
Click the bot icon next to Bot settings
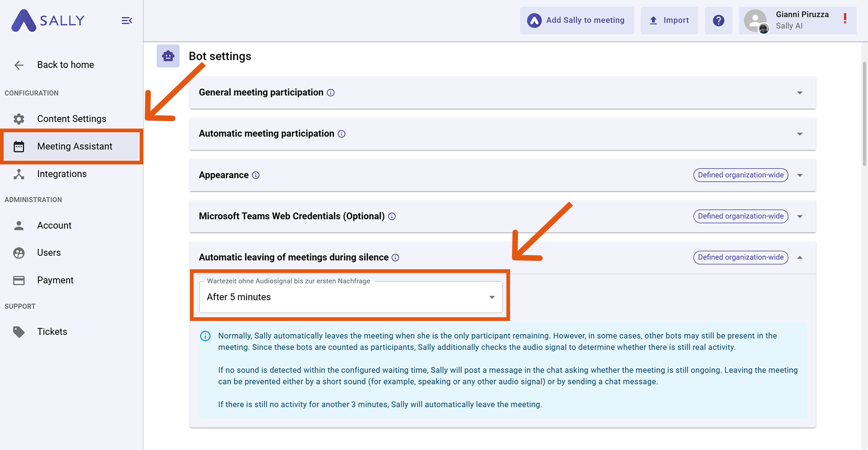(x=168, y=56)
